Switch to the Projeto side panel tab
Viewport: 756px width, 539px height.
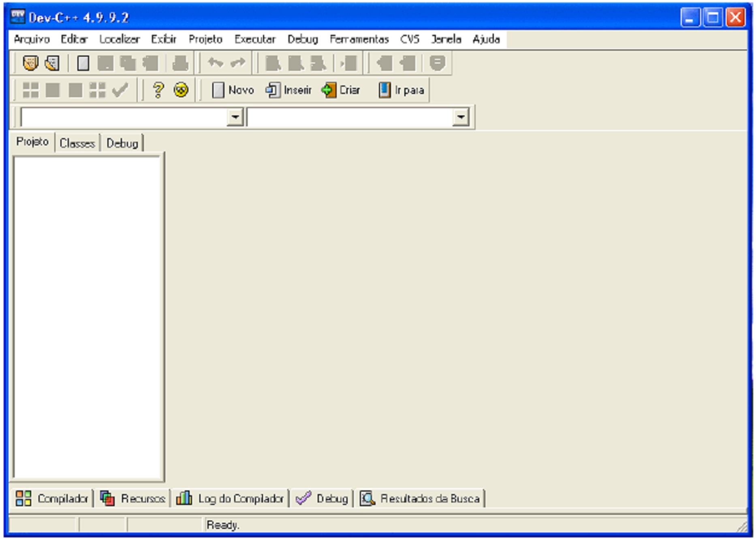(x=32, y=142)
